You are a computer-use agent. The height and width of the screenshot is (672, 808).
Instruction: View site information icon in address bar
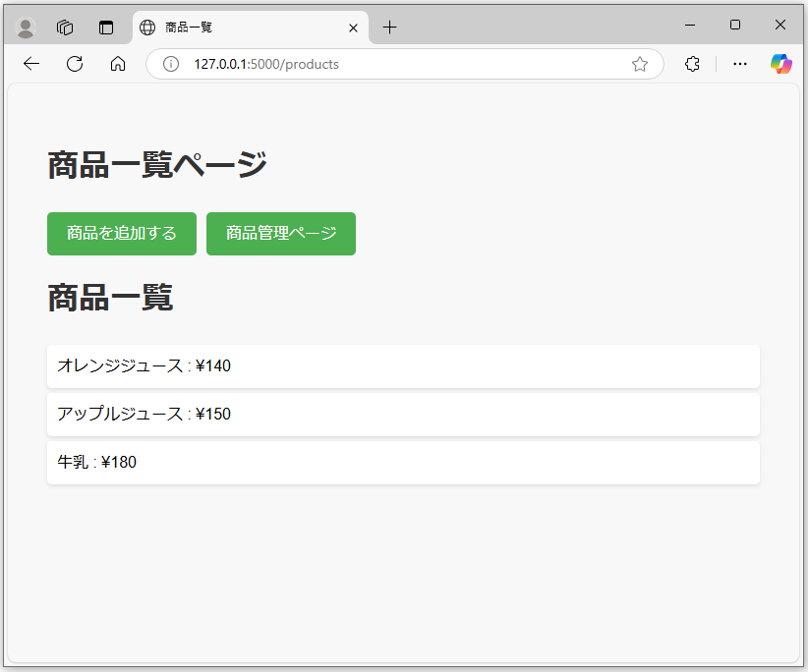171,64
